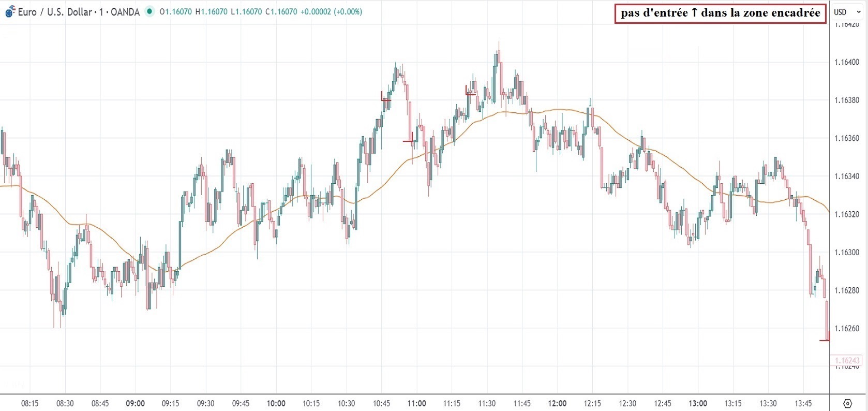Click the 12:15 time axis label

coord(593,403)
